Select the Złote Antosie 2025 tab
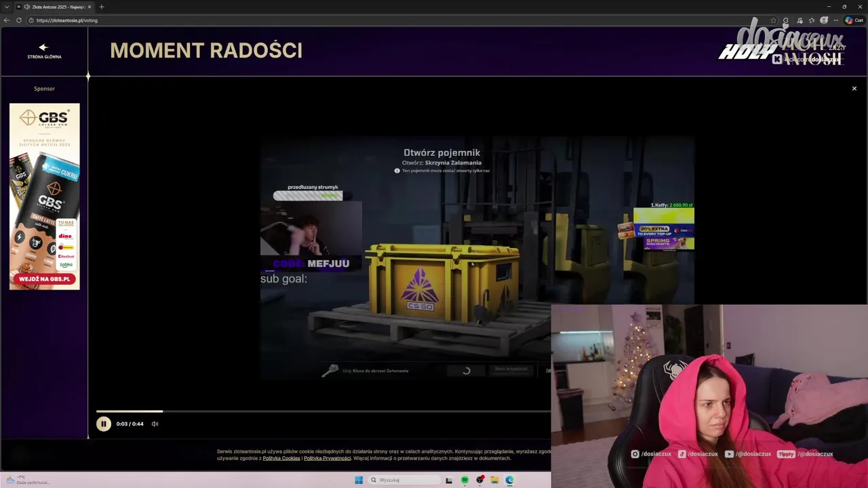The image size is (868, 488). coord(54,7)
